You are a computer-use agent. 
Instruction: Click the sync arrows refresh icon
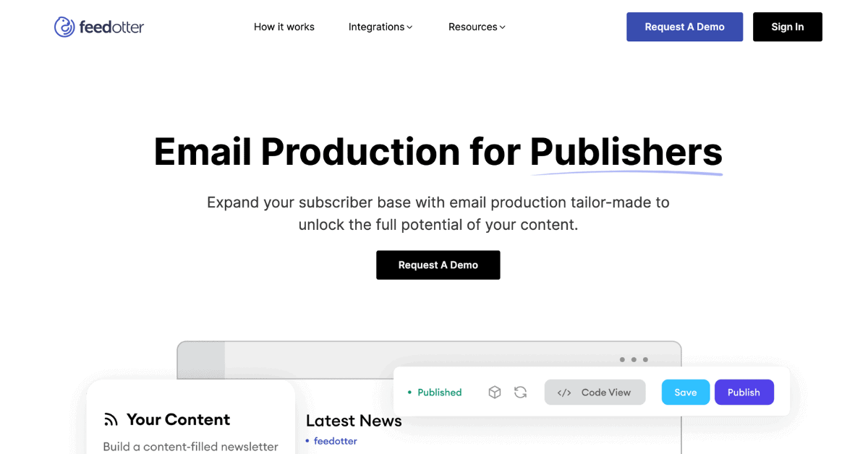pos(520,392)
